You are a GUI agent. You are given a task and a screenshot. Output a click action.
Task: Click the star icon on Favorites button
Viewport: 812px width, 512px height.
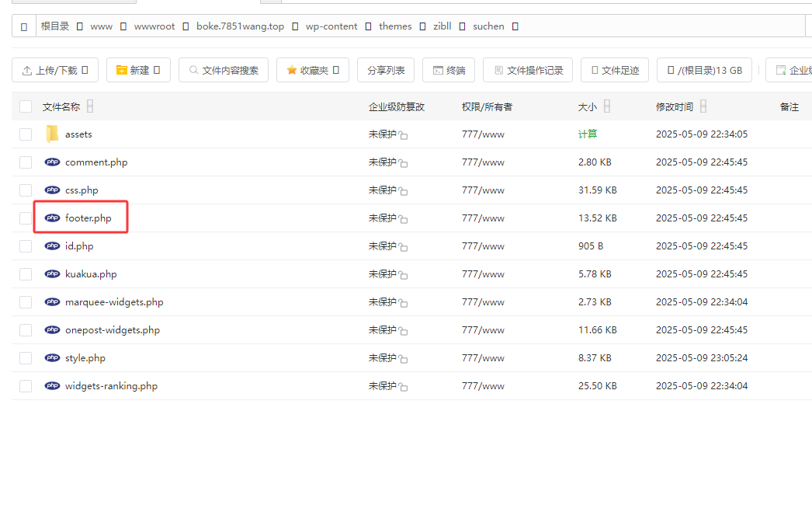[x=292, y=71]
